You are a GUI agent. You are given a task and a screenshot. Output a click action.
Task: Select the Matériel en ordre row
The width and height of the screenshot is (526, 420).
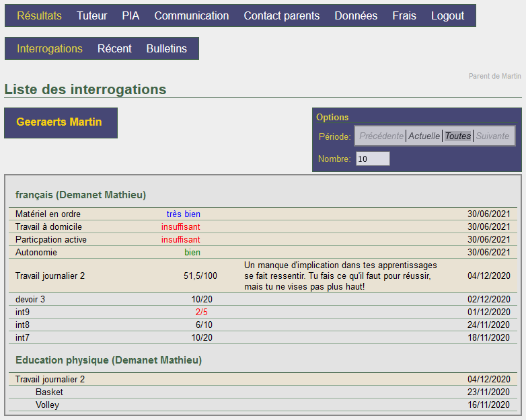click(263, 214)
